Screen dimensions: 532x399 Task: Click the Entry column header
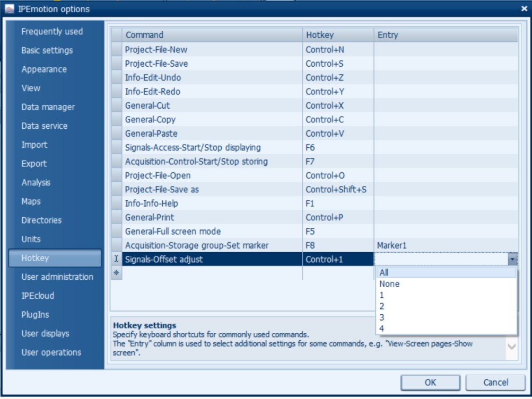(x=446, y=35)
